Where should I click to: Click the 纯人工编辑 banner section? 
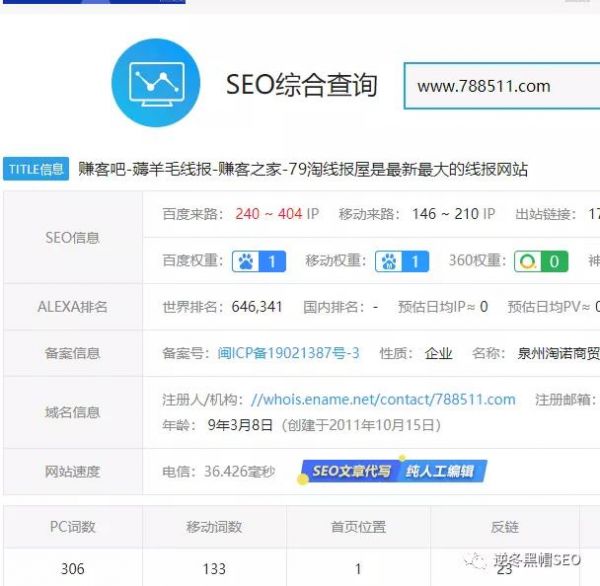pyautogui.click(x=439, y=471)
